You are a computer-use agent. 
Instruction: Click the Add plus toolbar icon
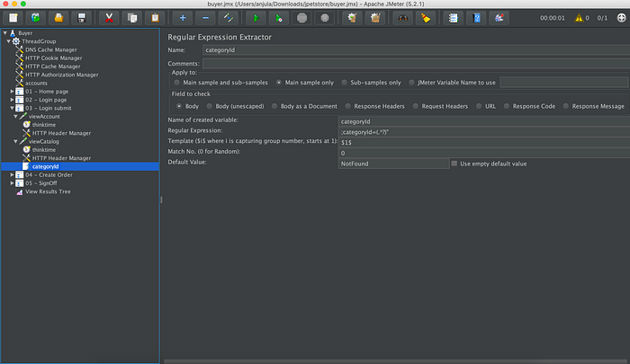183,18
